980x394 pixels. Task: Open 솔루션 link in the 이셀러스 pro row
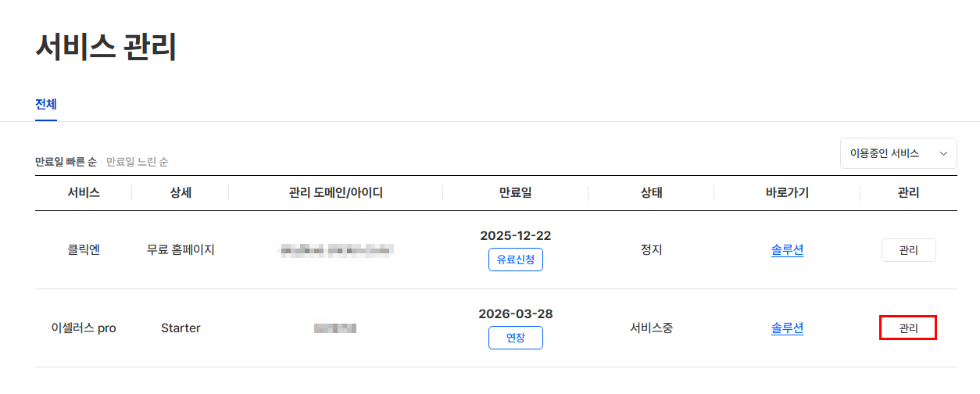coord(787,328)
